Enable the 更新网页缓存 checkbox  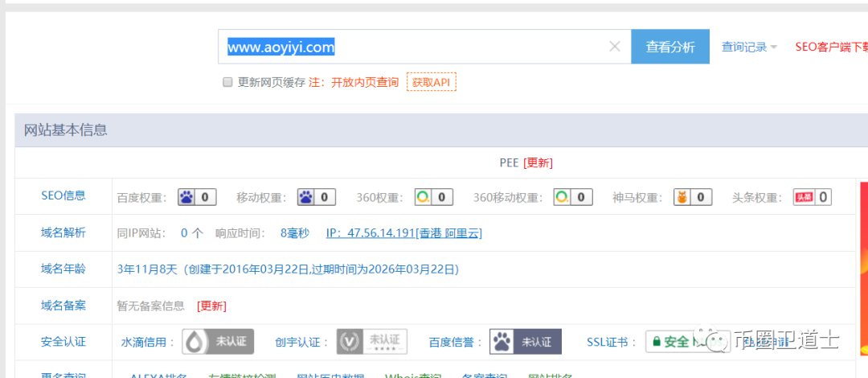click(x=227, y=82)
